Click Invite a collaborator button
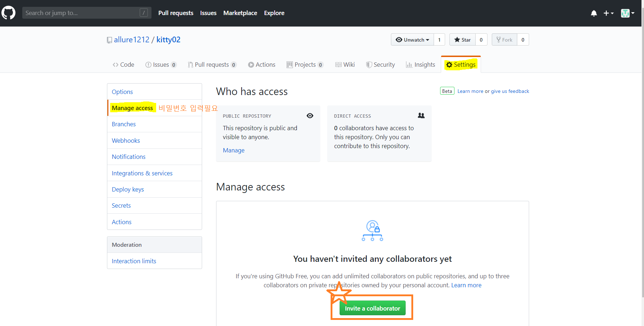The width and height of the screenshot is (644, 326). (x=373, y=308)
